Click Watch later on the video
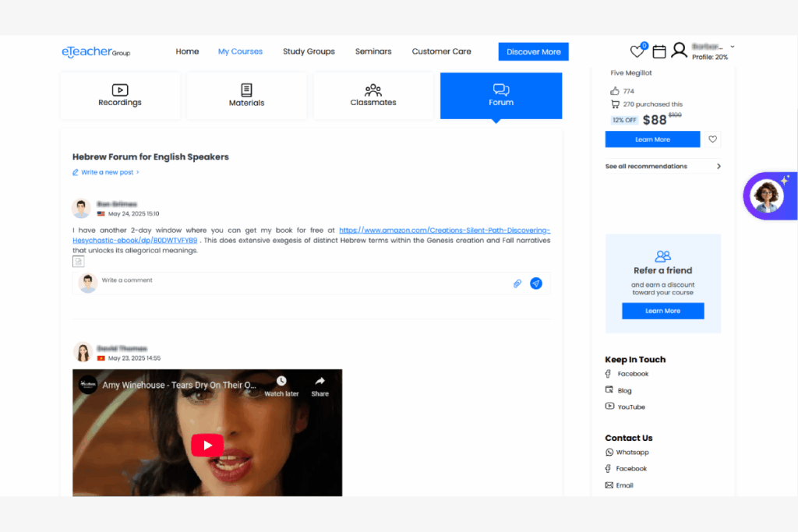 281,386
